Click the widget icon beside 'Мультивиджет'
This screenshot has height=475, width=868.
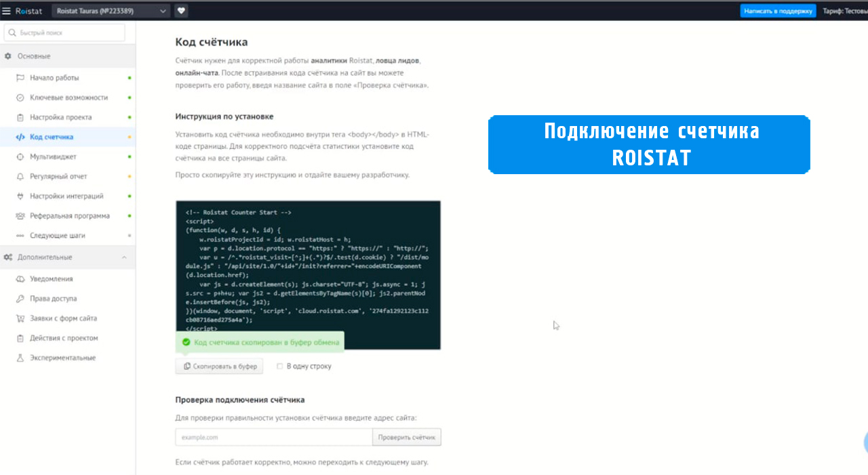click(20, 157)
